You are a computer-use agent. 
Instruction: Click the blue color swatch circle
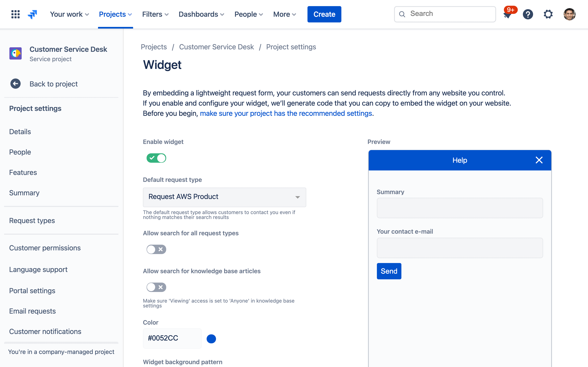(x=211, y=338)
